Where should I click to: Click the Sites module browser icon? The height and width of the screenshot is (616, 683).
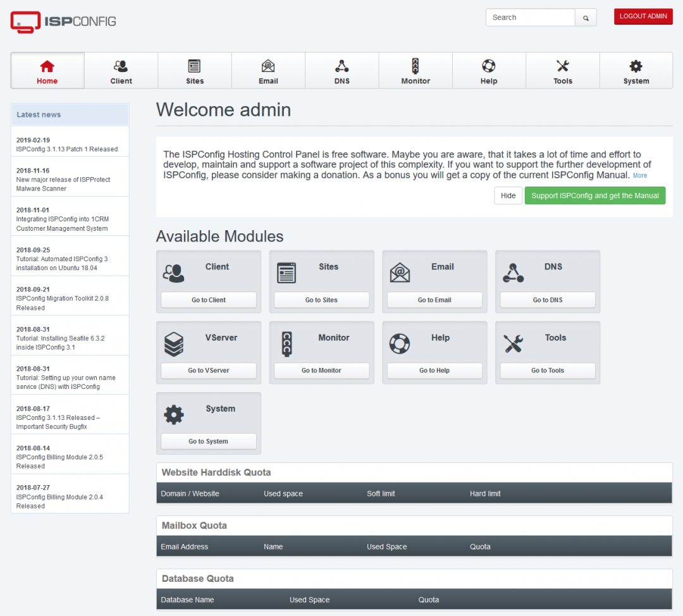286,273
